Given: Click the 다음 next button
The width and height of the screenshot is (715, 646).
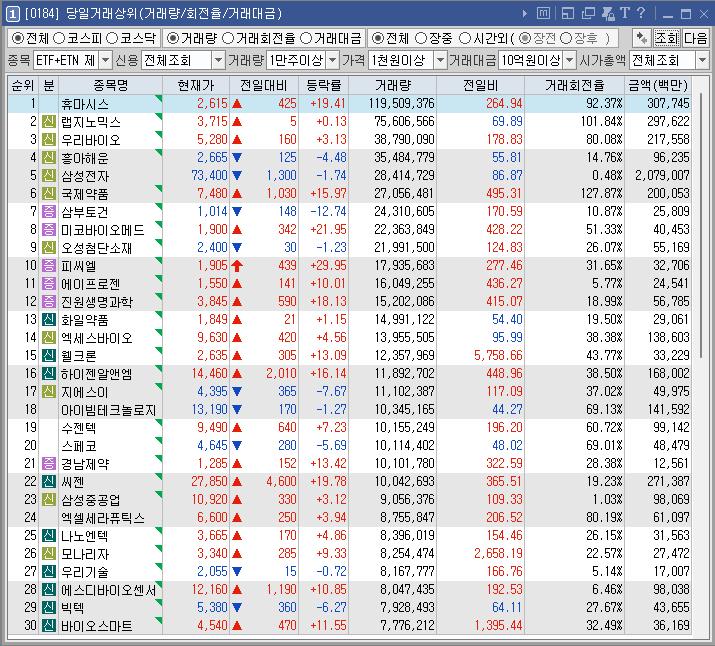Looking at the screenshot, I should coord(695,38).
